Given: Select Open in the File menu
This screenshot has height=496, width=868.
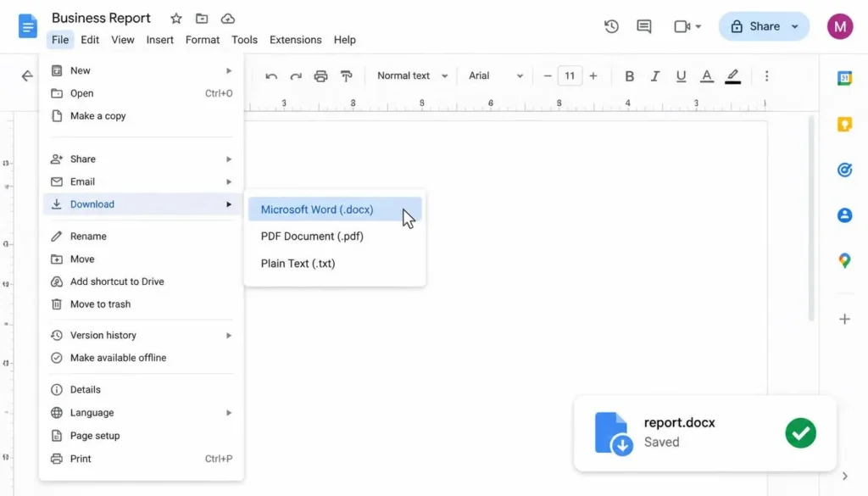Looking at the screenshot, I should (142, 93).
